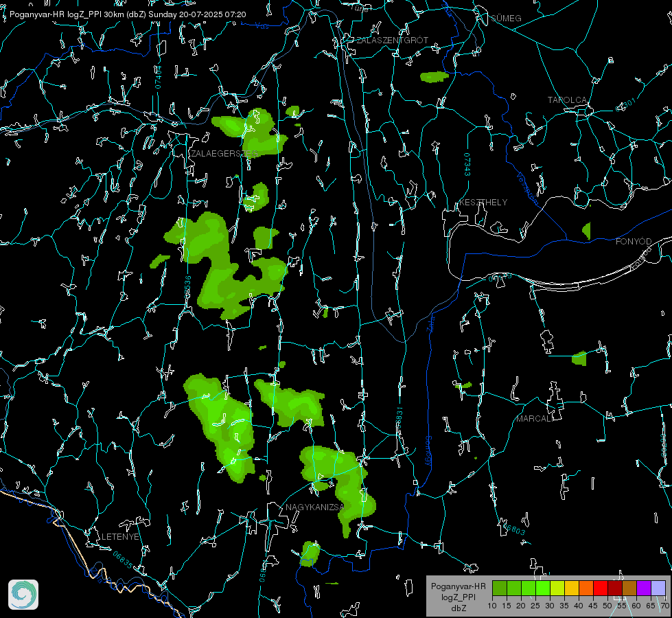This screenshot has height=618, width=672.
Task: Click the Zala river label near Keszthely
Action: [x=430, y=323]
